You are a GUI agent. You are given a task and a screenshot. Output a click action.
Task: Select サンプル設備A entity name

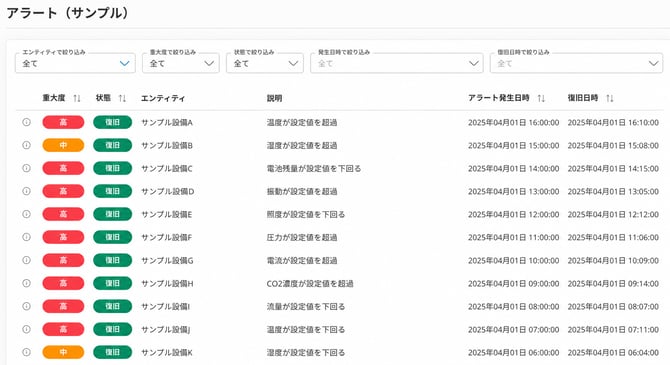point(167,123)
